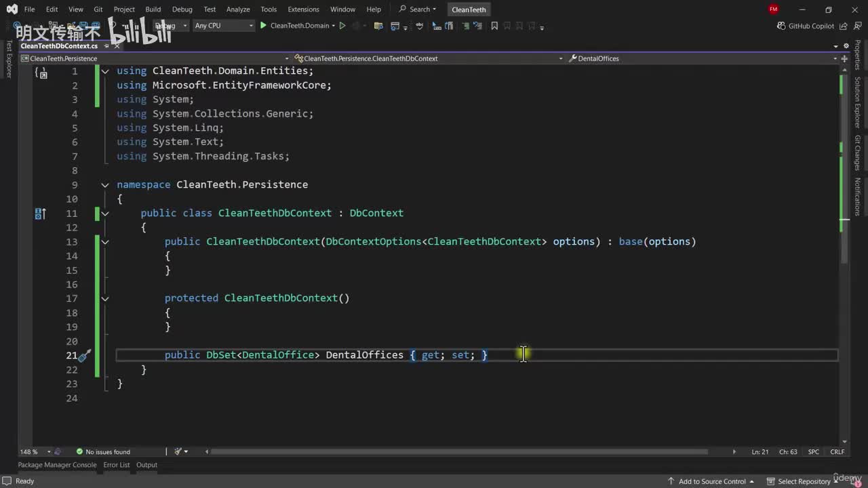
Task: Open the Any CPU platform dropdown
Action: [x=224, y=26]
